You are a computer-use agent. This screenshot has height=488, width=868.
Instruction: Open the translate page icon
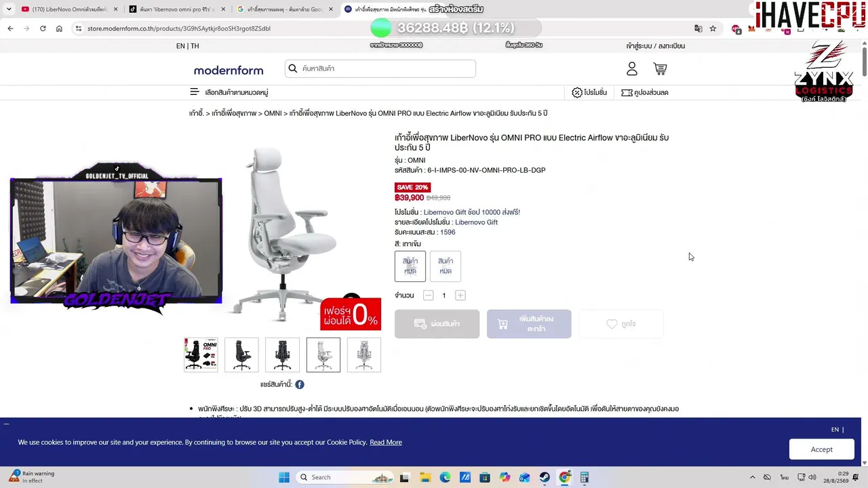698,28
